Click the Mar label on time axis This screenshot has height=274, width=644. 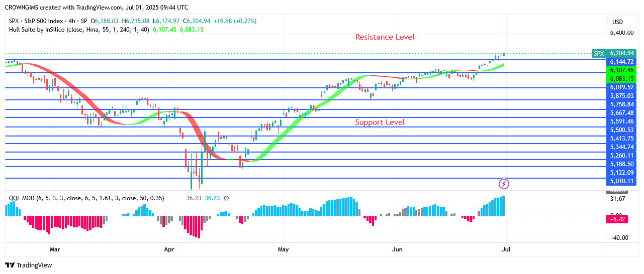[55, 249]
